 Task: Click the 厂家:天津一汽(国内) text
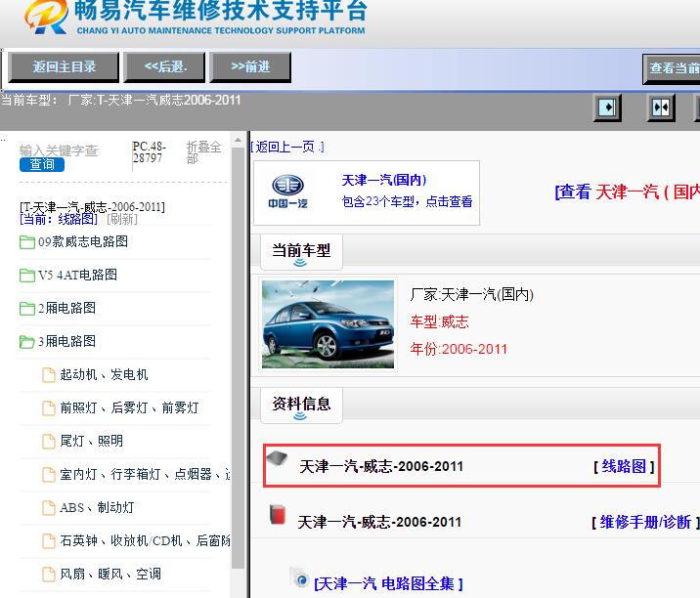tap(472, 294)
